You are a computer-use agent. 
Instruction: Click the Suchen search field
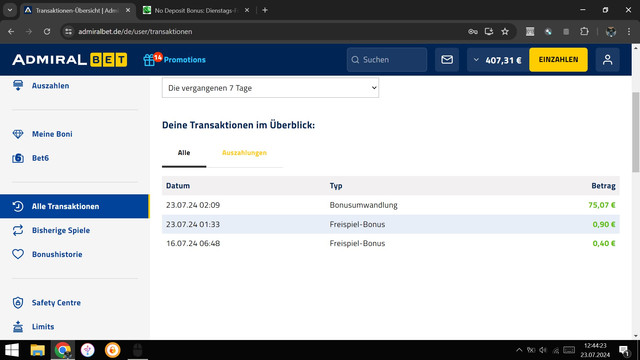tap(387, 60)
